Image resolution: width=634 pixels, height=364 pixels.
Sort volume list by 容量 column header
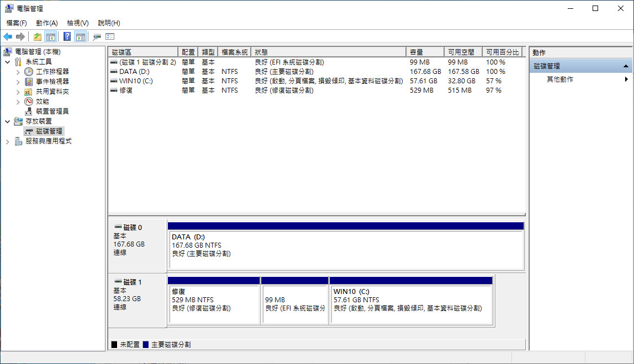point(424,52)
